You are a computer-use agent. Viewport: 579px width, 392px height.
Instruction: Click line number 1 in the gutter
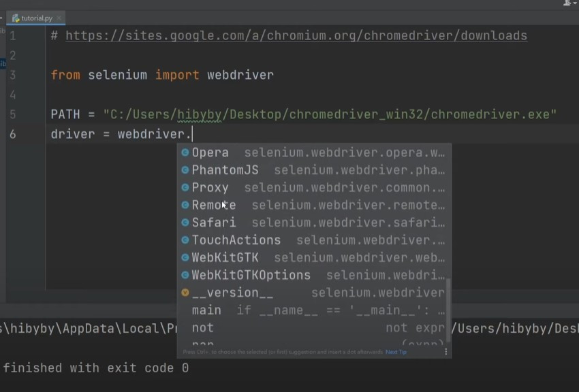tap(13, 36)
